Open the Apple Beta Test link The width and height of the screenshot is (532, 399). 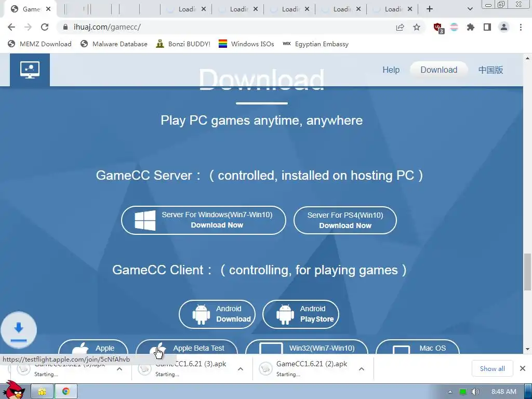[x=187, y=347]
